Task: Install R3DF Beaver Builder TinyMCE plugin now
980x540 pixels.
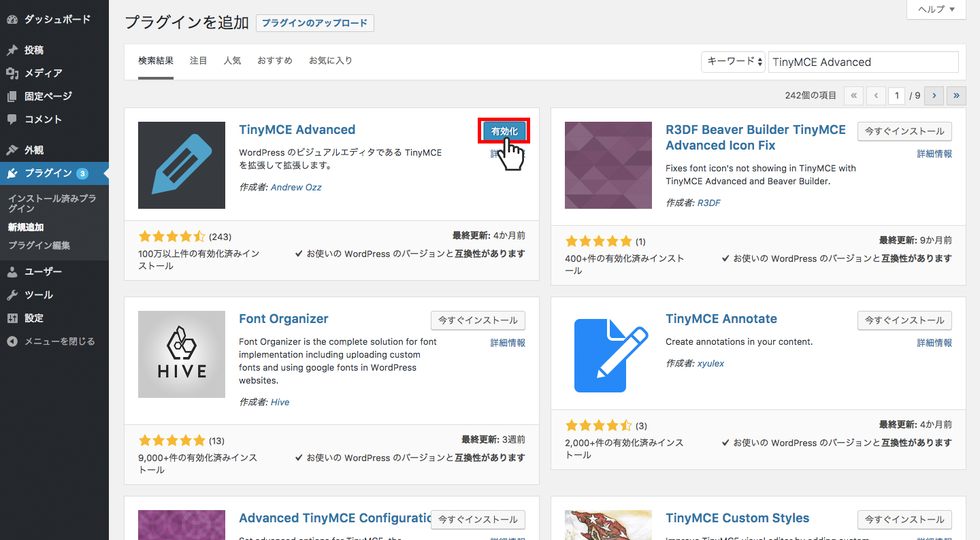Action: [904, 131]
